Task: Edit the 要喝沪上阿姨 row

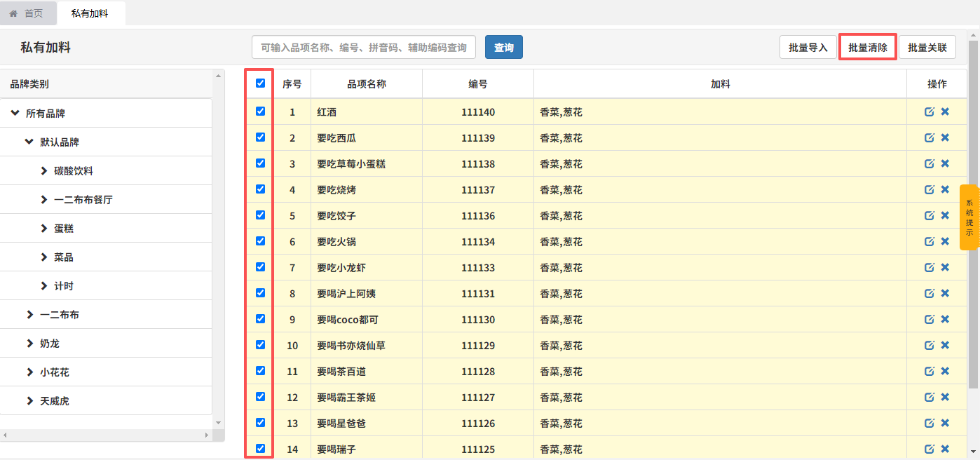Action: point(930,293)
